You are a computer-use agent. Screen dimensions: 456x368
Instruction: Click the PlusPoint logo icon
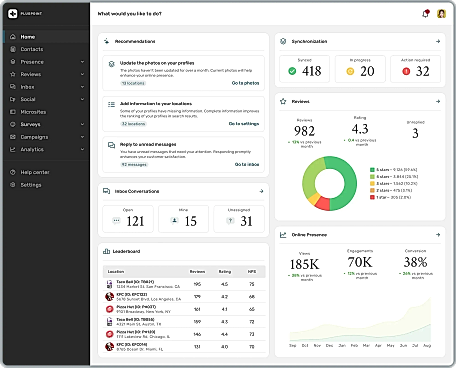coord(13,14)
